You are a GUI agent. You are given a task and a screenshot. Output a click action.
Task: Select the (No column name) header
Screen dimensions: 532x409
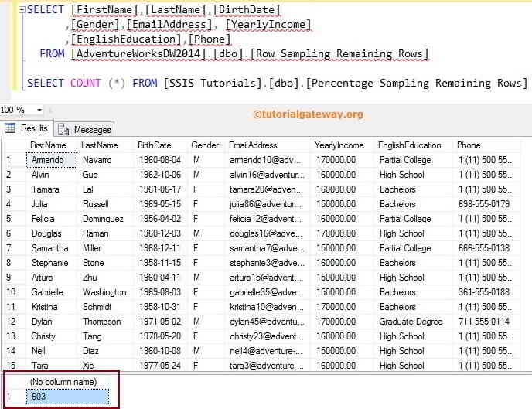coord(67,382)
